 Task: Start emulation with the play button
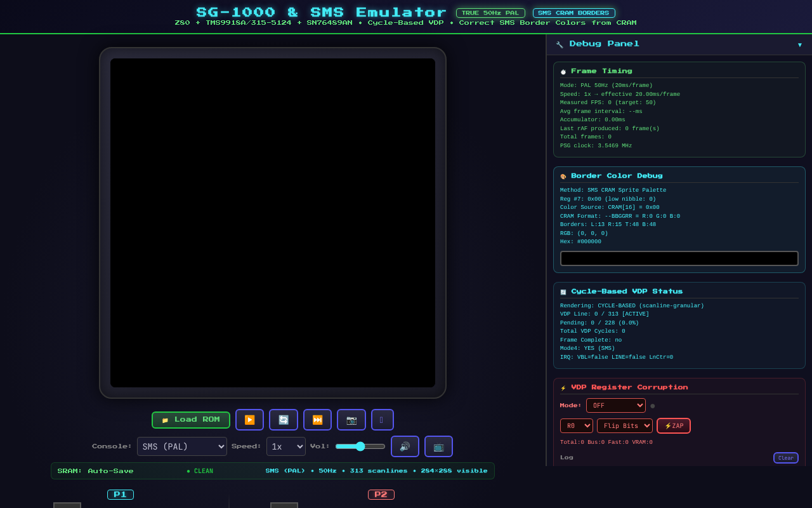pyautogui.click(x=249, y=420)
